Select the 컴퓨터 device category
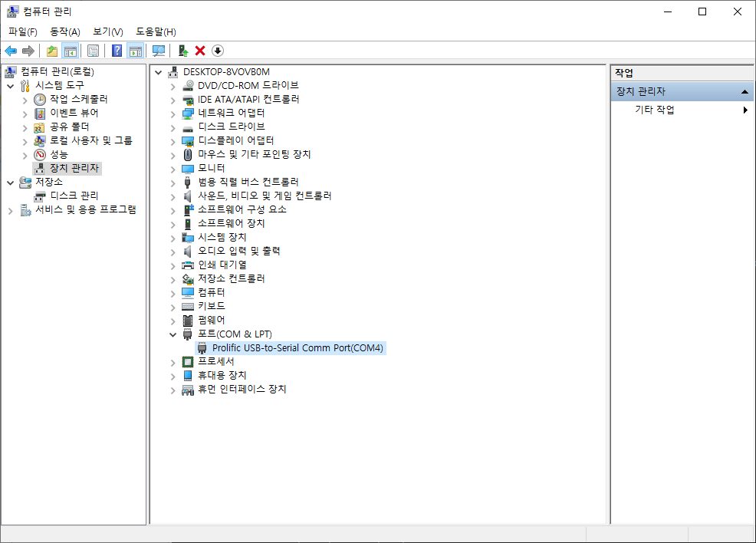Viewport: 756px width, 543px height. tap(211, 293)
